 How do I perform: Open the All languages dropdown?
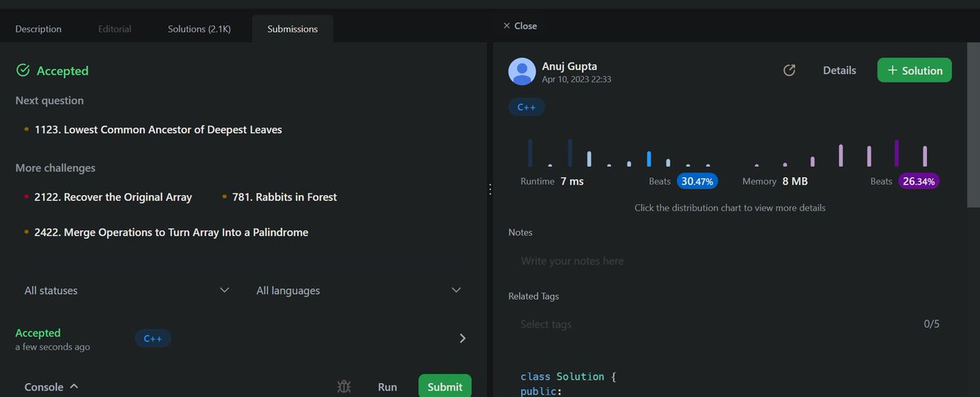[x=359, y=290]
